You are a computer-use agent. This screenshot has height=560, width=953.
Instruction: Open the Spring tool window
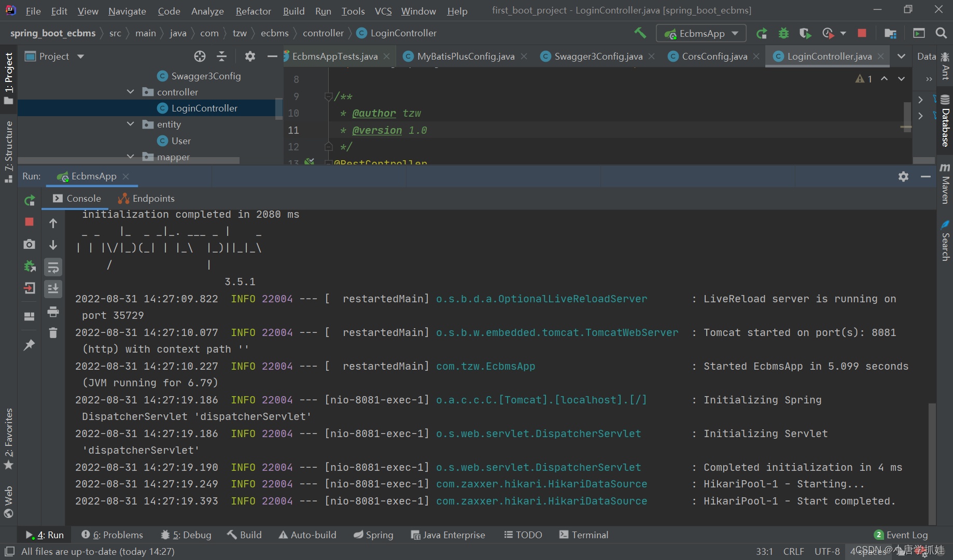tap(373, 535)
